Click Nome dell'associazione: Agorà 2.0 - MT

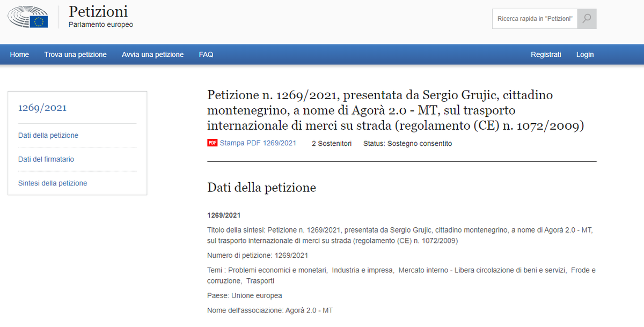270,310
